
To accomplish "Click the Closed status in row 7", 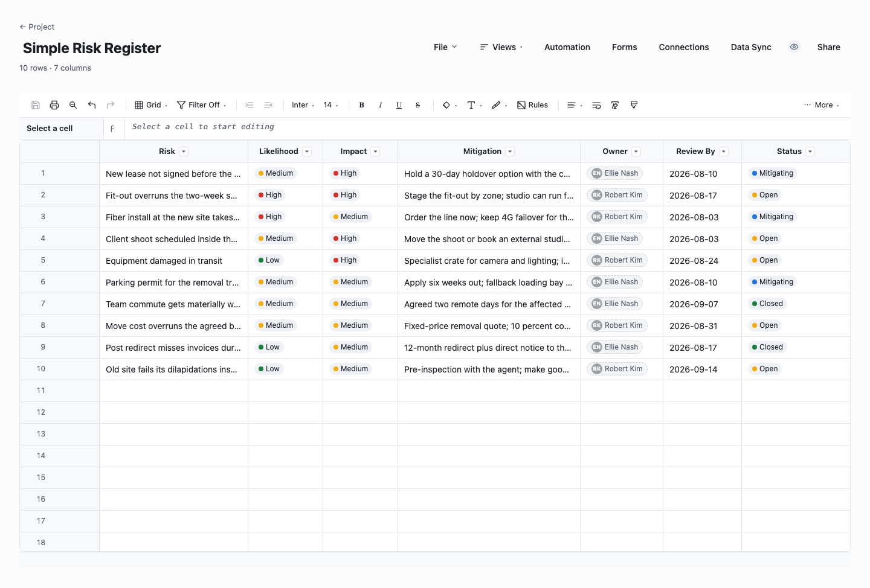I will tap(767, 304).
